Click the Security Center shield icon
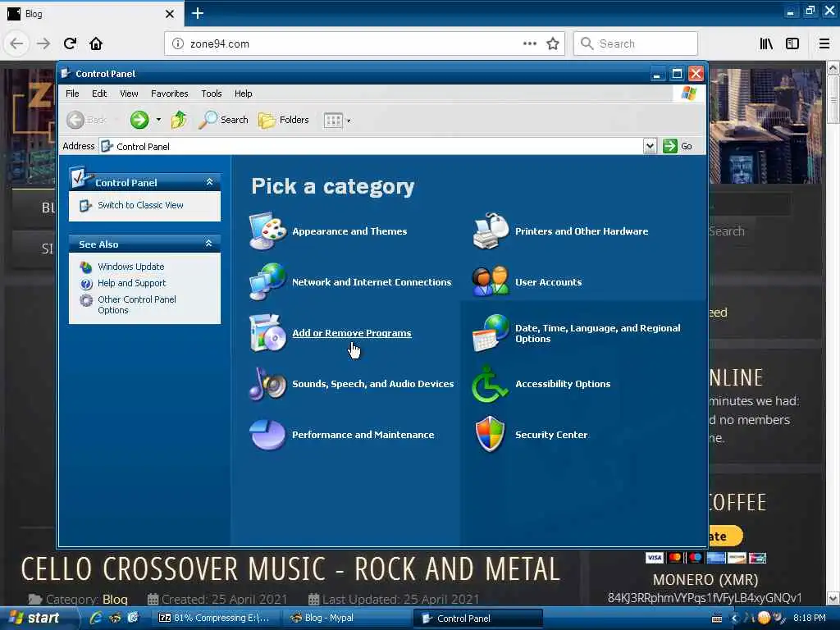The image size is (840, 630). coord(491,435)
